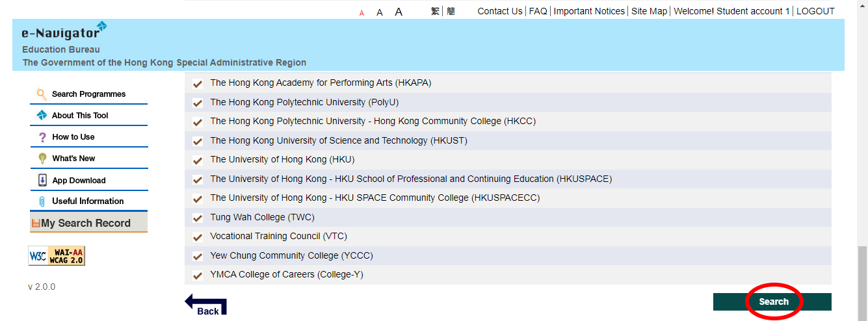Click the Search Programmes magnifier icon
Image resolution: width=868 pixels, height=321 pixels.
pos(42,94)
